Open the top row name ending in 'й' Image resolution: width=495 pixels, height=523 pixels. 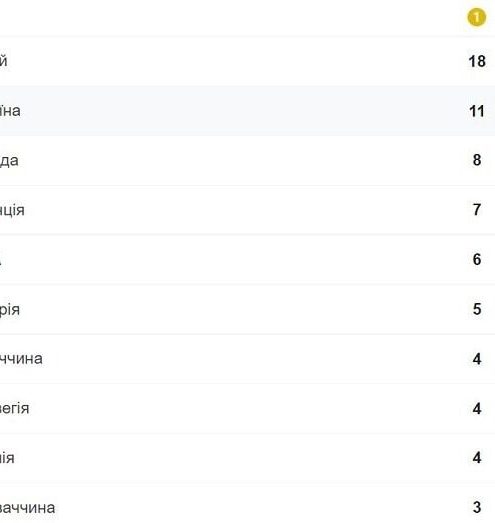[4, 61]
